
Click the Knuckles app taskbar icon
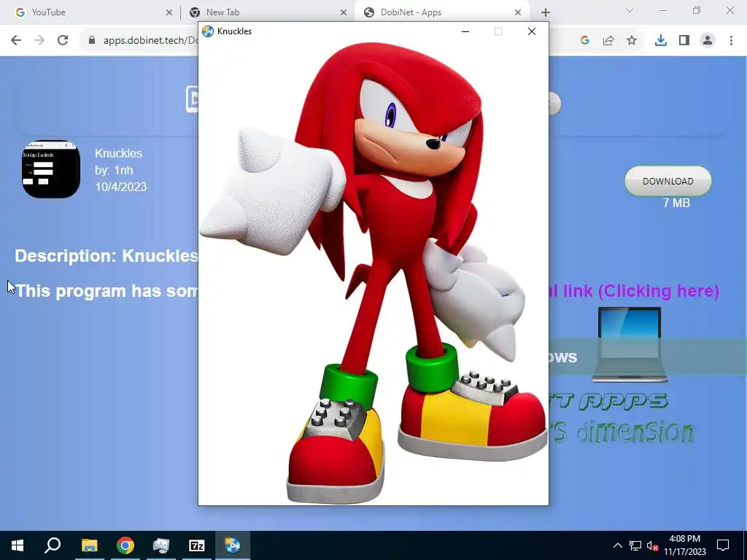(x=233, y=545)
